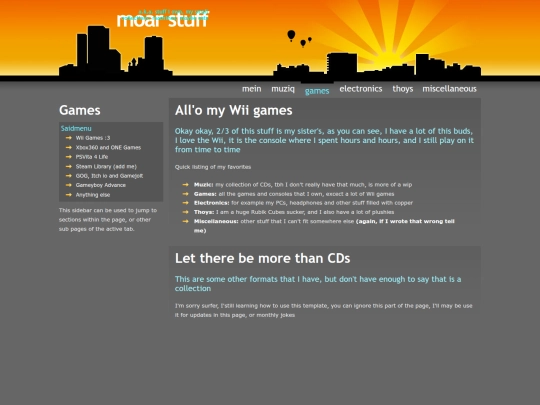
Task: Click arrow bullet before Games item
Action: (186, 194)
